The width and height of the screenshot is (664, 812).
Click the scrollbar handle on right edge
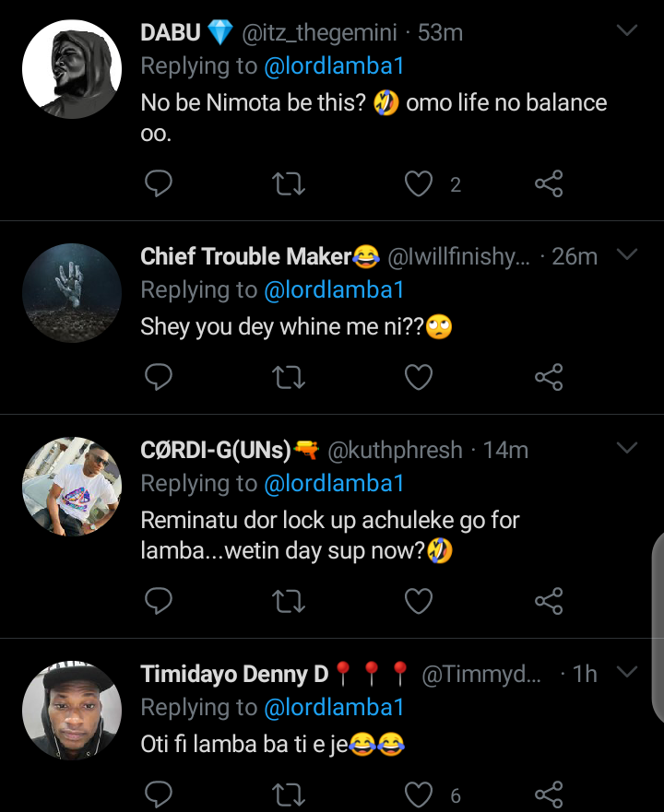pos(657,627)
